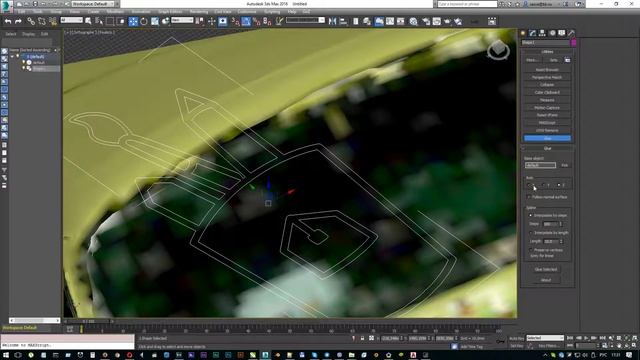Viewport: 640px width, 360px height.
Task: Open the Selected key filter dropdown
Action: point(545,338)
